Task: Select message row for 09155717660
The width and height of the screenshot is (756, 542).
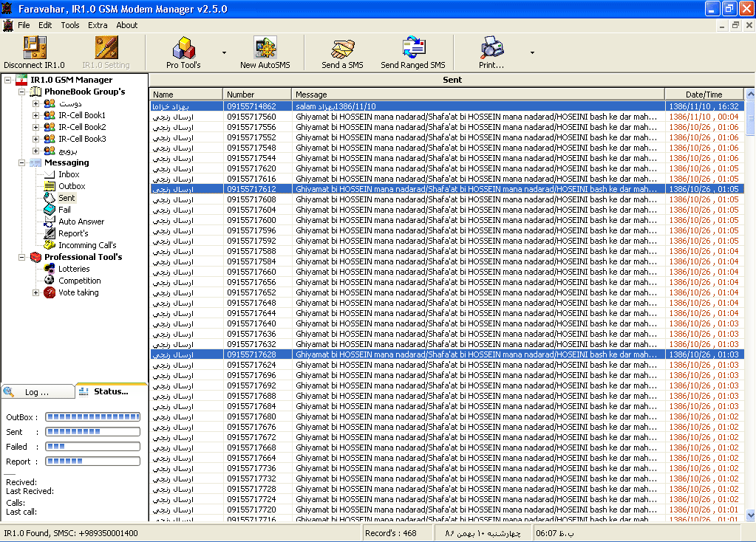Action: pos(447,272)
